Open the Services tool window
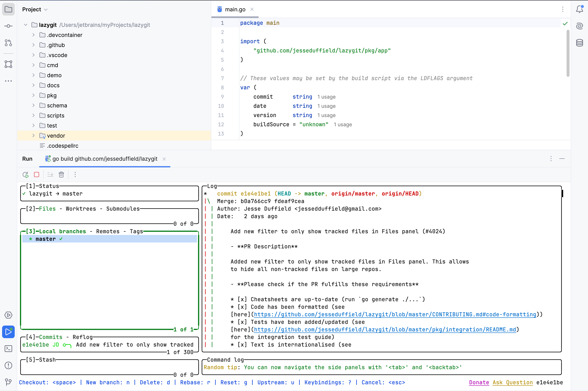 click(x=8, y=315)
